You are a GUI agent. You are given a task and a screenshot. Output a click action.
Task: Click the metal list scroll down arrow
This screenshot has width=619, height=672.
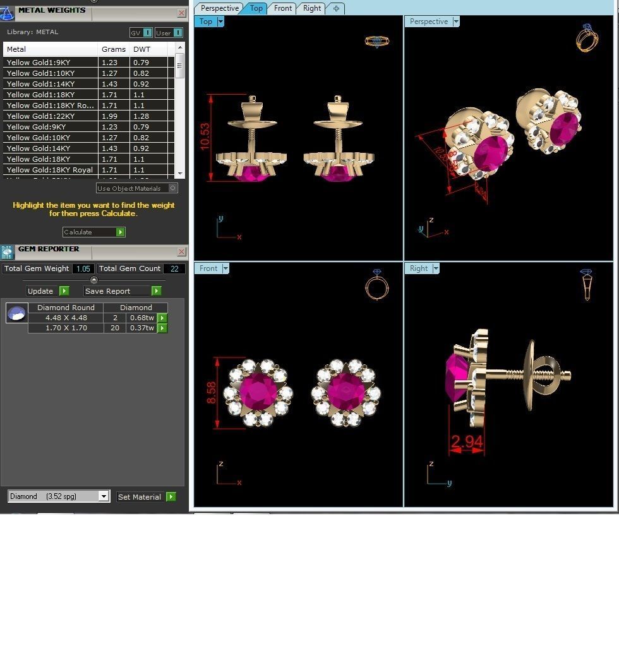[180, 174]
